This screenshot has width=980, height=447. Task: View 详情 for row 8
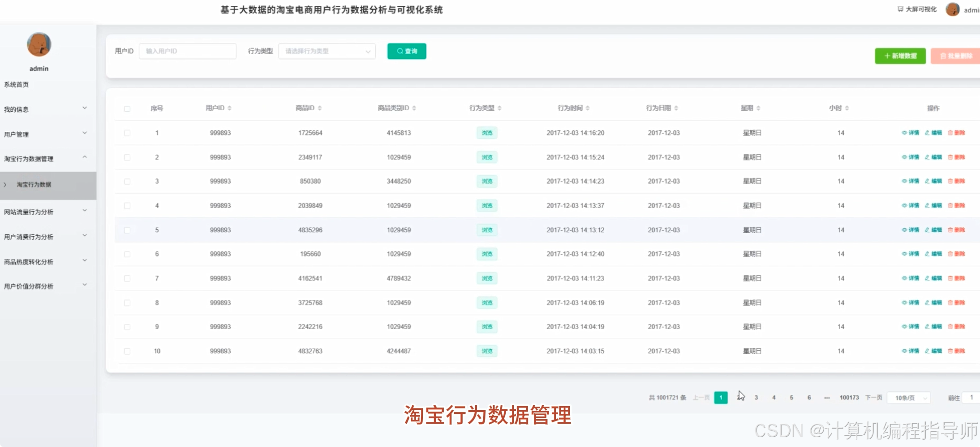[911, 303]
